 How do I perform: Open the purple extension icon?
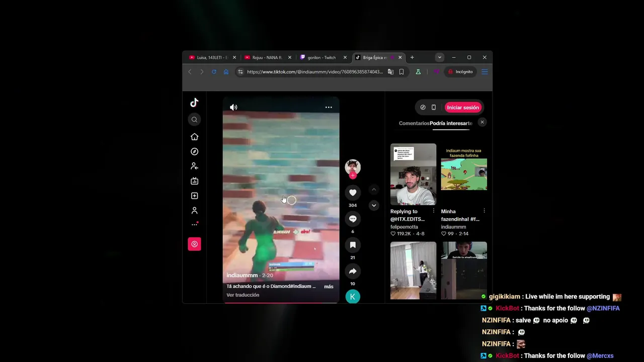click(437, 72)
